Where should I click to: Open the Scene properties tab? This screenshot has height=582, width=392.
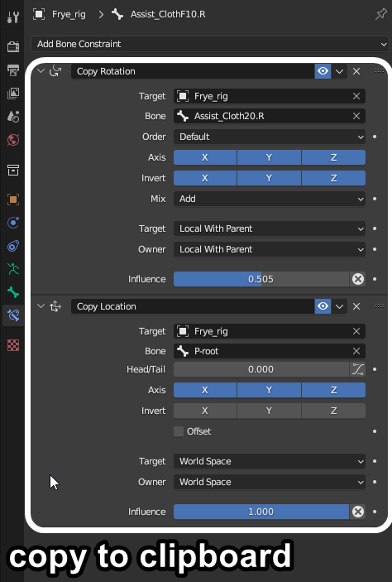[13, 117]
